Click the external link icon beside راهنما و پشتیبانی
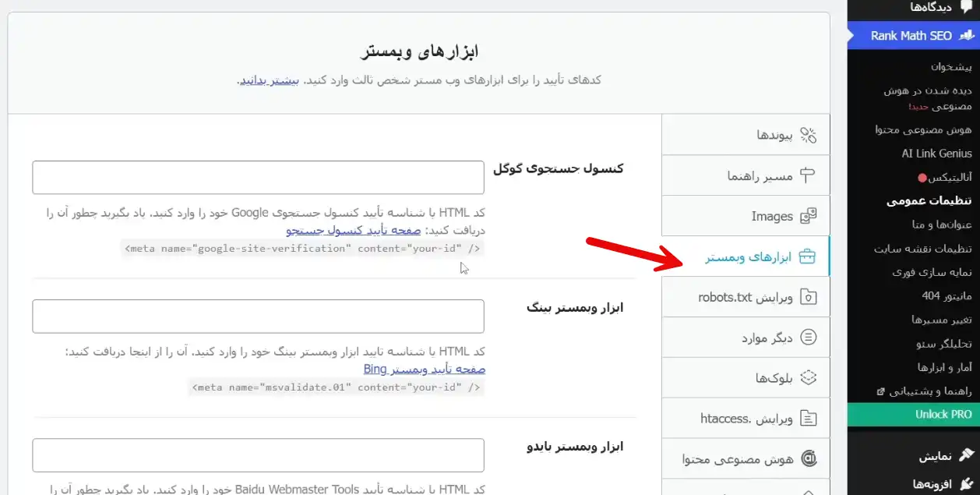 pyautogui.click(x=880, y=391)
